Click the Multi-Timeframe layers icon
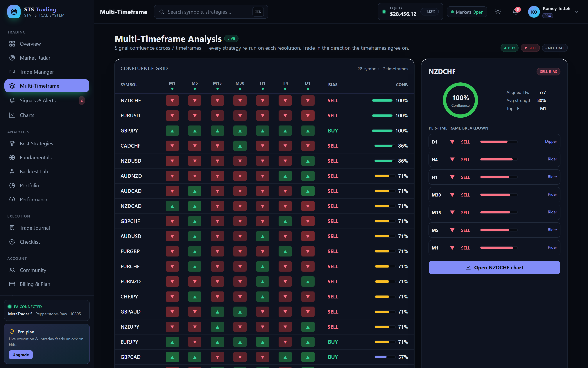This screenshot has height=368, width=588. (12, 86)
